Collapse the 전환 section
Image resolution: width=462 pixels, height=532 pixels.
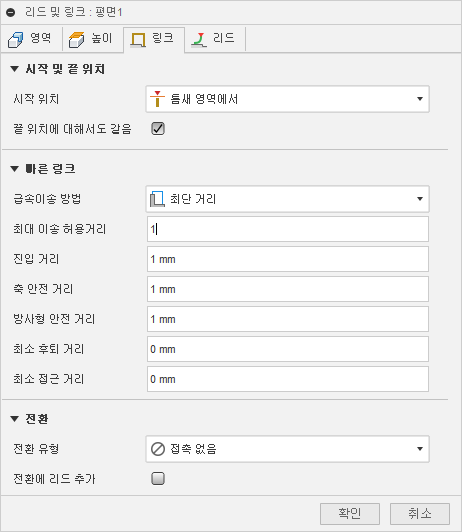tap(15, 419)
